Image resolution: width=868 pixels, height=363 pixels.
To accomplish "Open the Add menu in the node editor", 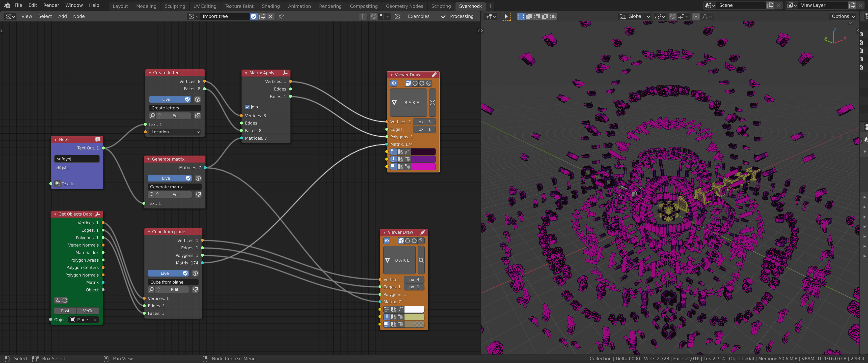I will point(62,16).
